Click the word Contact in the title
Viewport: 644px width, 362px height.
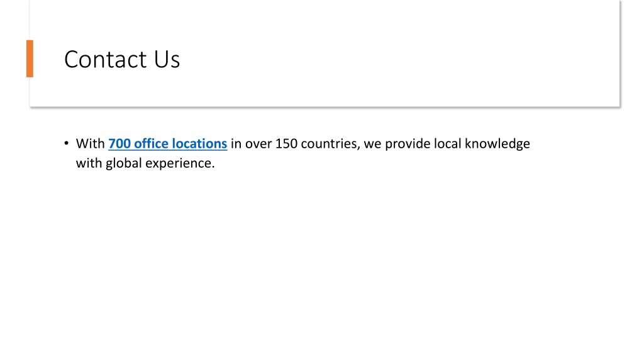(x=106, y=59)
